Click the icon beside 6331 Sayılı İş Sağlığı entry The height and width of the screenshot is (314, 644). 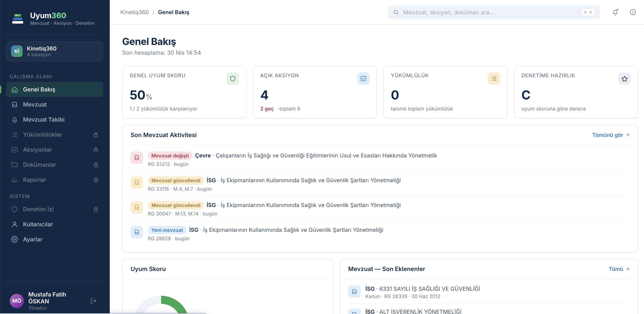(x=354, y=291)
